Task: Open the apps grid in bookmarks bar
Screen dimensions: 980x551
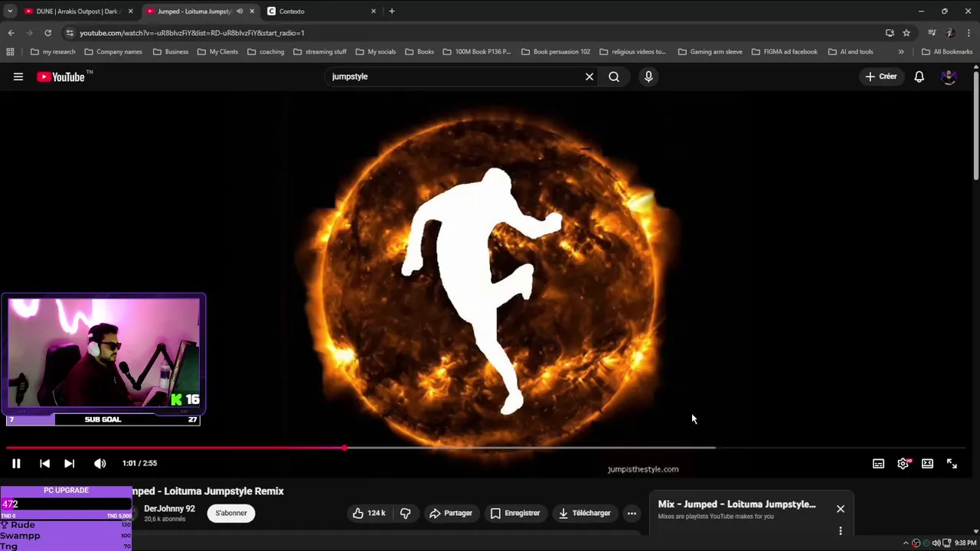Action: click(10, 52)
